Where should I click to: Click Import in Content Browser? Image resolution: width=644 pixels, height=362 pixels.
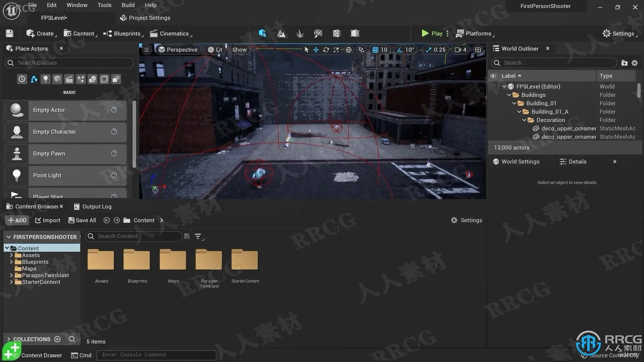click(48, 220)
